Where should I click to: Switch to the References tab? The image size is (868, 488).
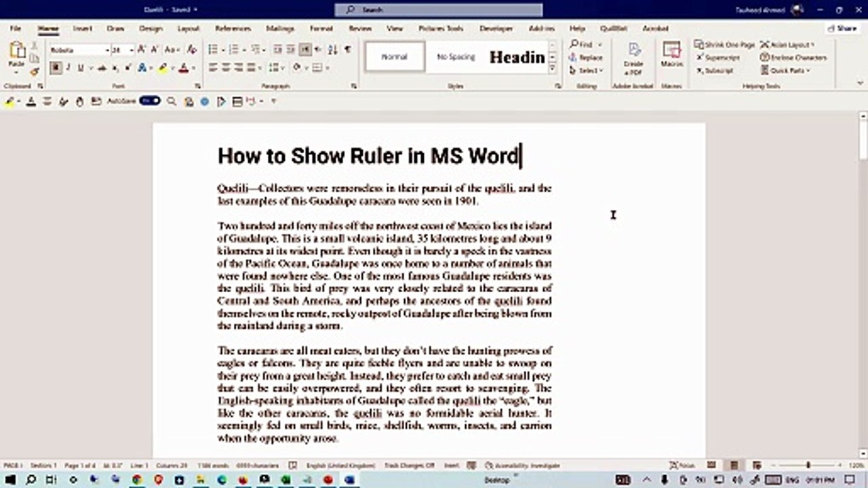tap(233, 28)
